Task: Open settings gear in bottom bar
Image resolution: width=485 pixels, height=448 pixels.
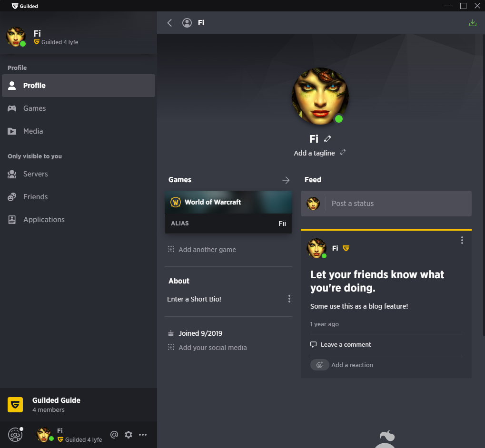Action: click(x=129, y=435)
